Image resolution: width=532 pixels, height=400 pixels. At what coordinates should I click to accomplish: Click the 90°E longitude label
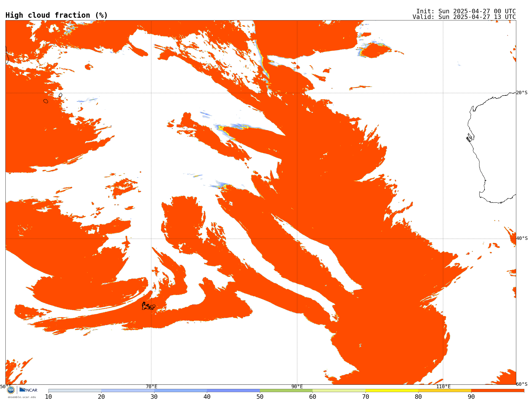pyautogui.click(x=297, y=386)
